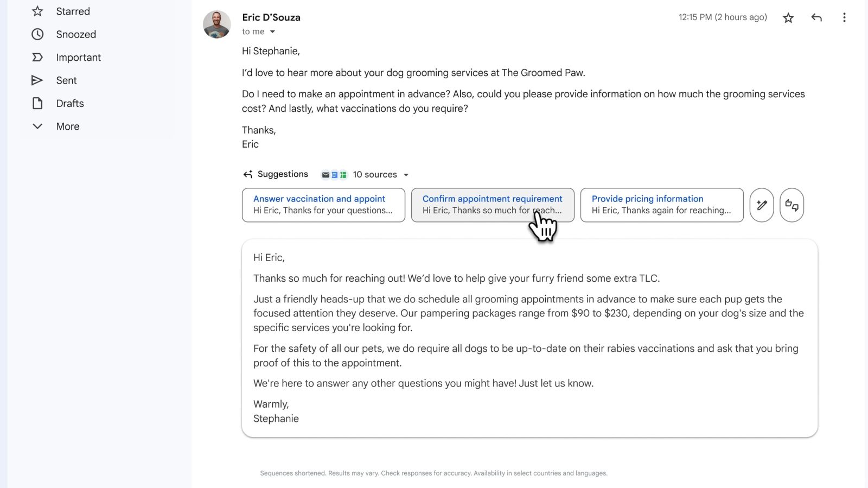Viewport: 868px width, 488px height.
Task: Click the pencil refine suggestion icon
Action: coord(762,205)
